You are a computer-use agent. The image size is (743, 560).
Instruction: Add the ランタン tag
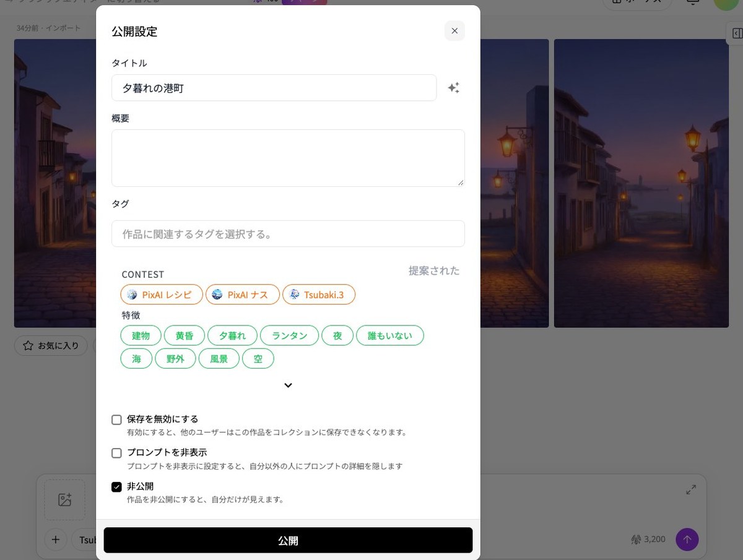click(x=289, y=335)
